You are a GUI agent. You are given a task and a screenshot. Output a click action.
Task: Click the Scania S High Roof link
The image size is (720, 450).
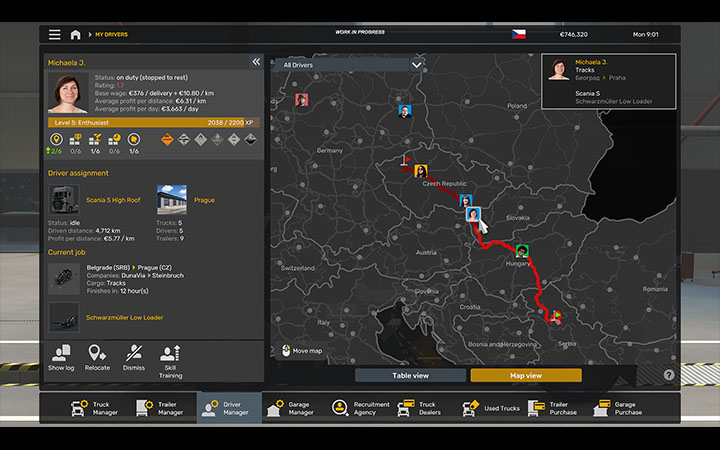click(112, 200)
